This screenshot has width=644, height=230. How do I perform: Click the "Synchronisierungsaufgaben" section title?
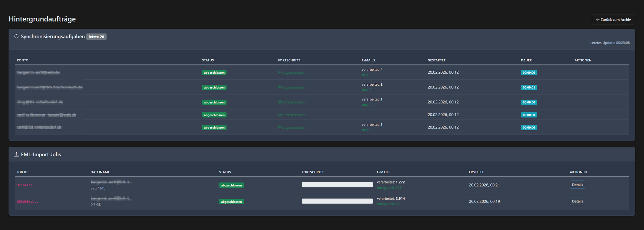53,36
